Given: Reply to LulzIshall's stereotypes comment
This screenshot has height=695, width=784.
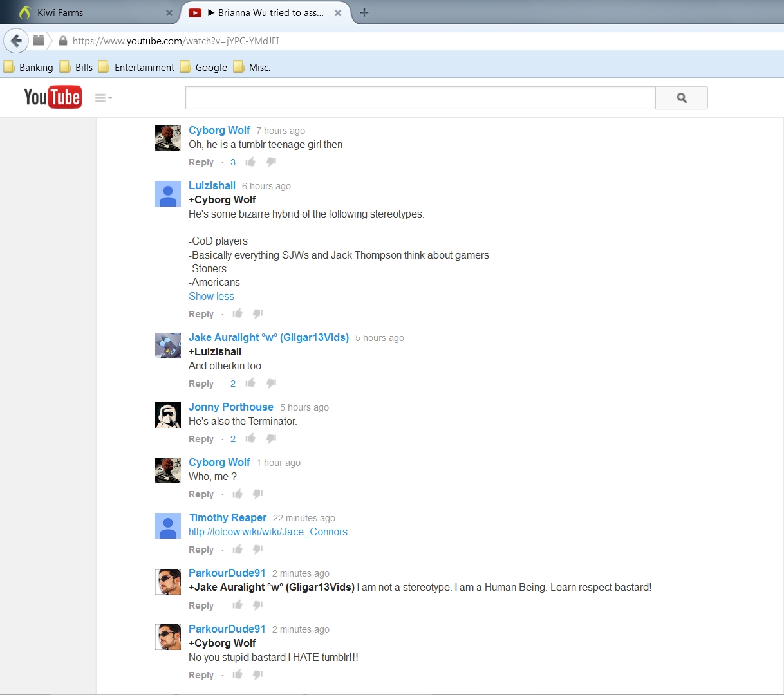Looking at the screenshot, I should tap(201, 314).
